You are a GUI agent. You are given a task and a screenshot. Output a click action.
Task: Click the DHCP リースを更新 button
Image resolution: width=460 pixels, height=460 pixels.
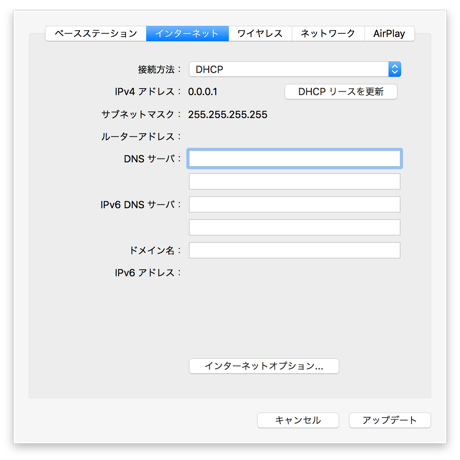pos(341,92)
